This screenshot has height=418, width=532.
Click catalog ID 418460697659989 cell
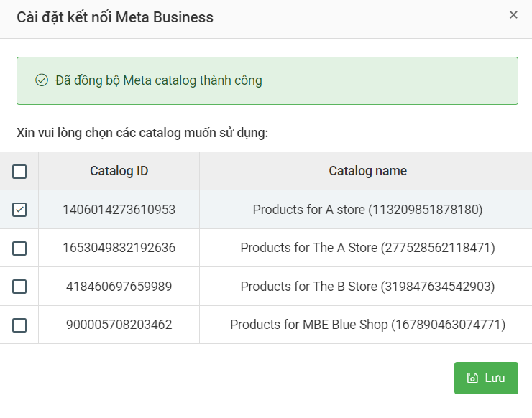pos(119,287)
